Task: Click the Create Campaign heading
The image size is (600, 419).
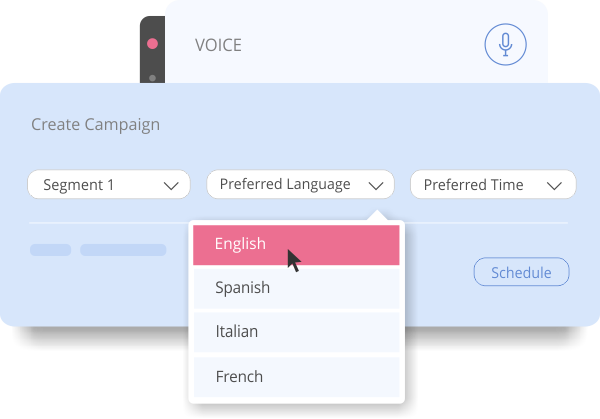Action: coord(95,125)
